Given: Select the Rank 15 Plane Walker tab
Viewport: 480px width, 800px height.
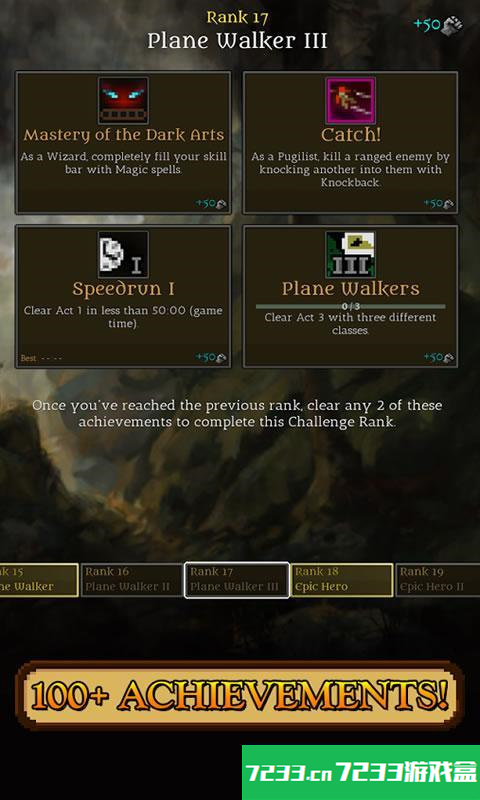Looking at the screenshot, I should tap(39, 580).
